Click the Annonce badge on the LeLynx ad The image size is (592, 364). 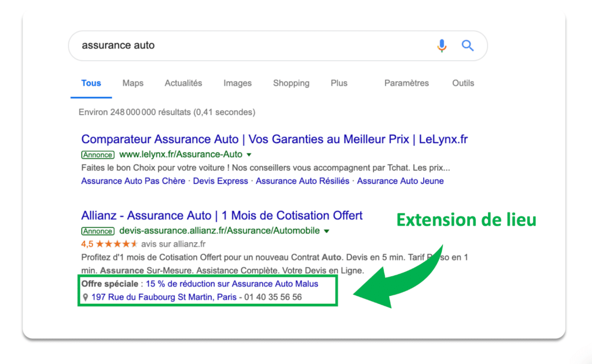click(97, 155)
